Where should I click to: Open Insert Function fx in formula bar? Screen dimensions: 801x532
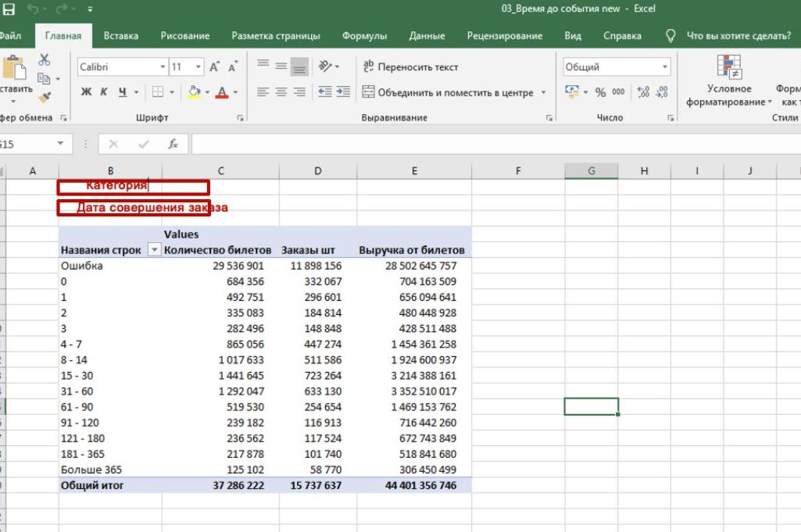(x=173, y=145)
